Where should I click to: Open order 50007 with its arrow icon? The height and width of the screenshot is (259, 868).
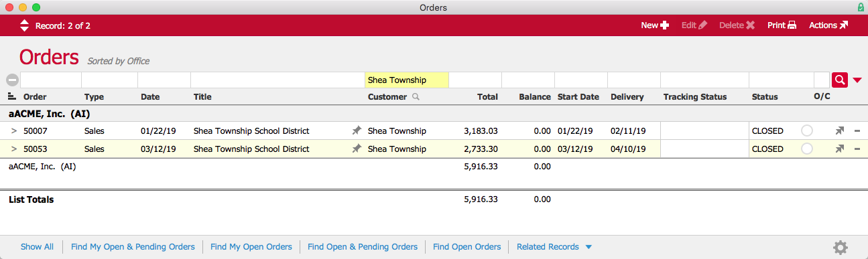839,131
